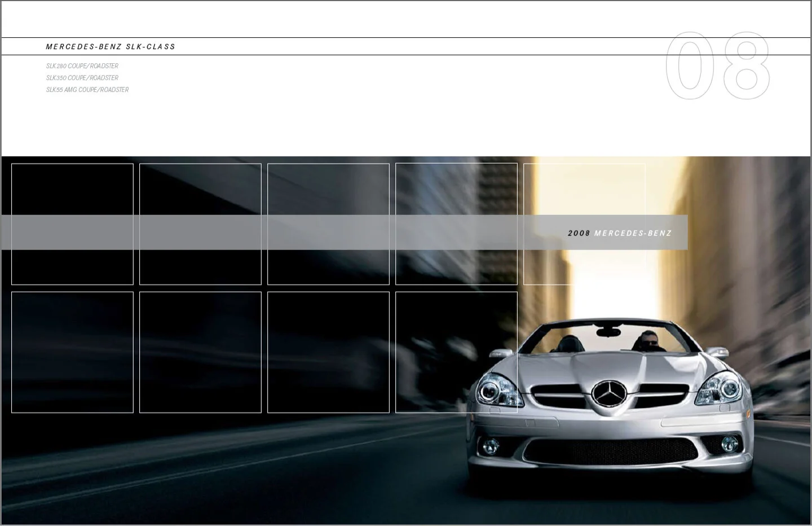Screen dimensions: 812x526
Task: Click the driver visible in the cockpit
Action: 647,341
